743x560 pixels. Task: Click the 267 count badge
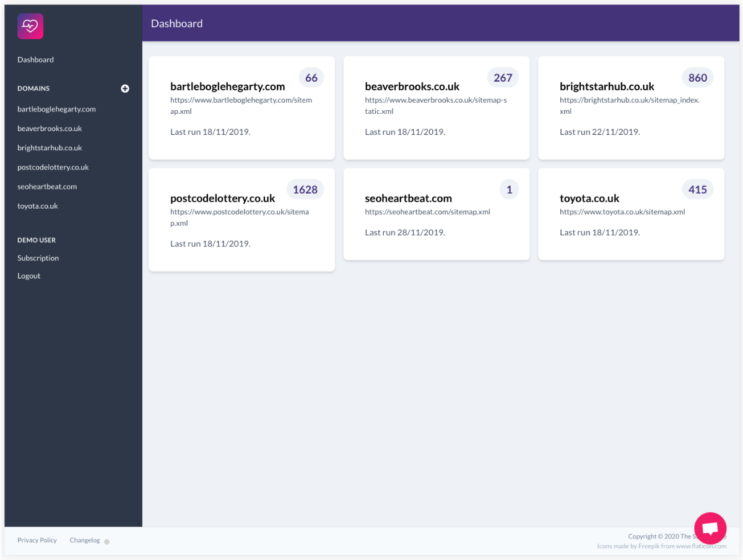503,77
